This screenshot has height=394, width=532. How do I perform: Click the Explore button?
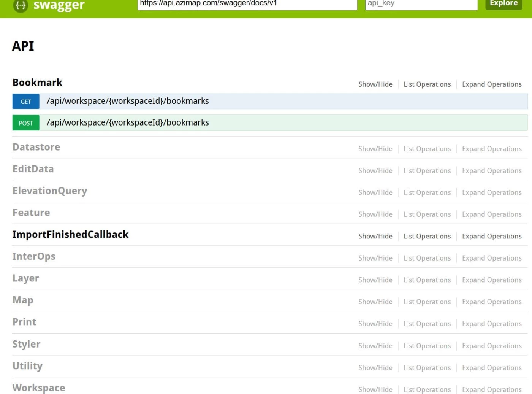click(x=503, y=4)
